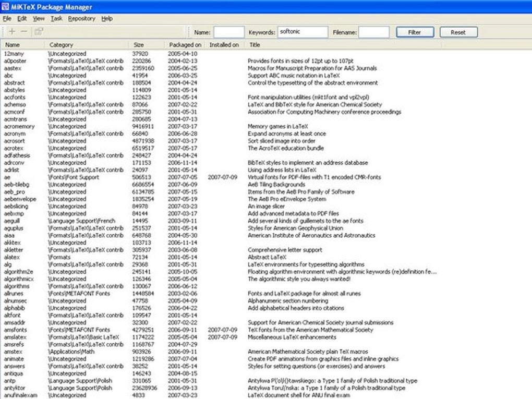
Task: Select the acmconf package row
Action: (221, 112)
